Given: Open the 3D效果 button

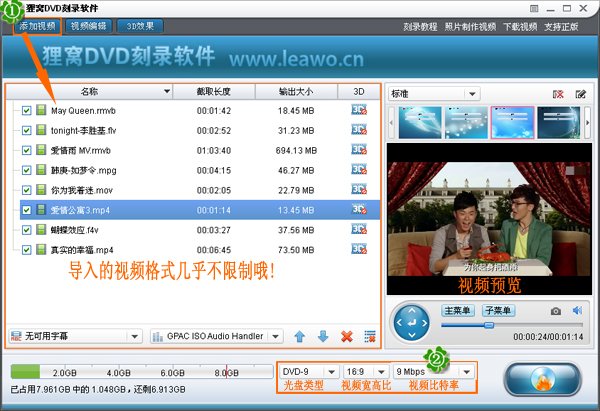Looking at the screenshot, I should (x=140, y=26).
